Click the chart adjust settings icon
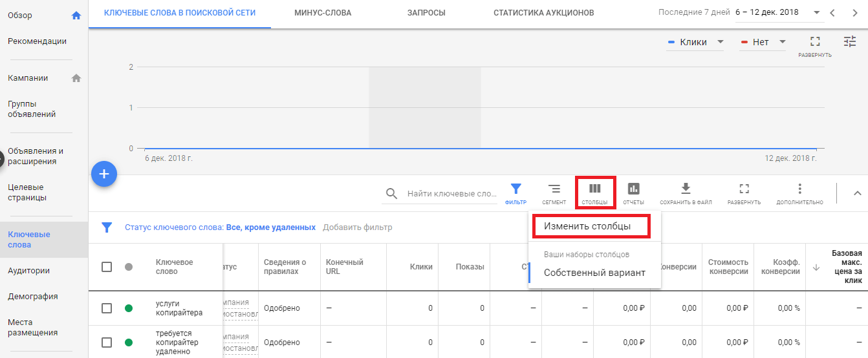Viewport: 868px width, 358px height. coord(849,41)
